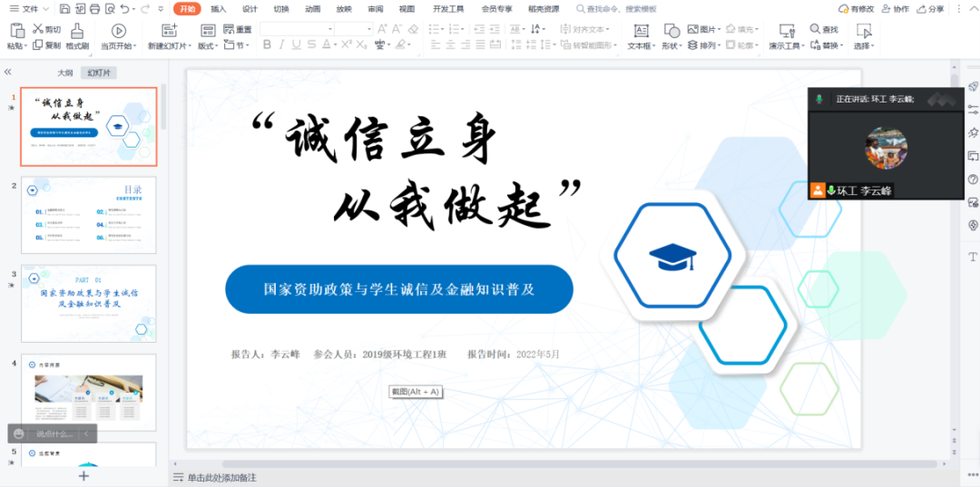Switch to the Transitions (切换) tab

pos(281,9)
